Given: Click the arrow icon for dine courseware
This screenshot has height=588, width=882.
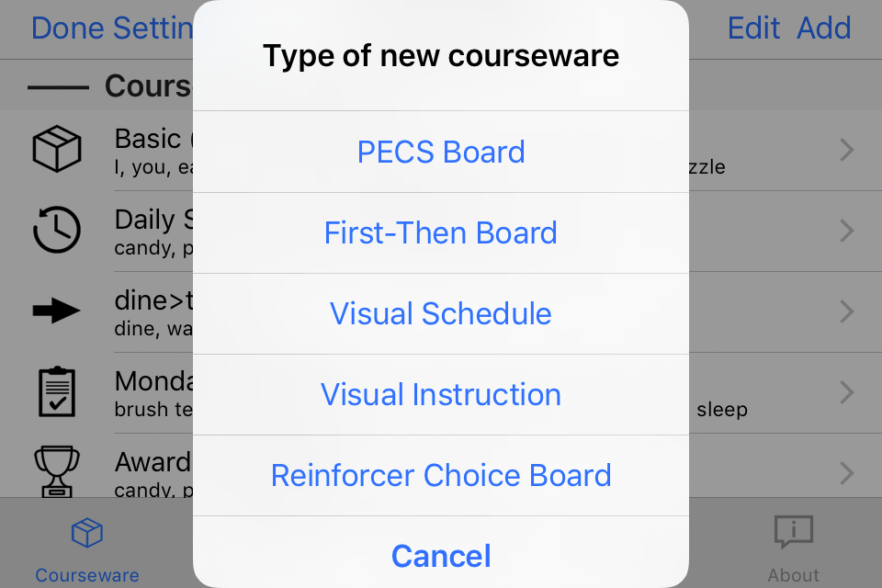Looking at the screenshot, I should click(x=57, y=311).
